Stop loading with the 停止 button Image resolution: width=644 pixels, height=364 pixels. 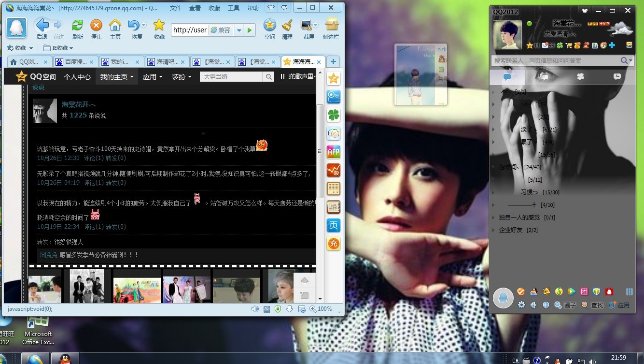pos(97,25)
